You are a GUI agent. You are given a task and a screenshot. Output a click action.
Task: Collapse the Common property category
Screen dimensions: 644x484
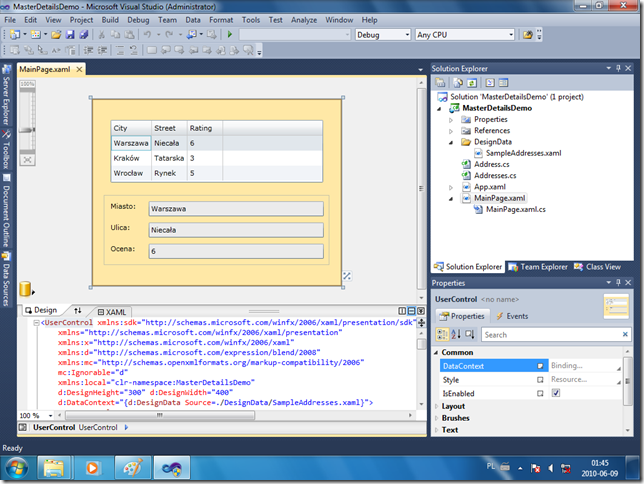click(436, 353)
